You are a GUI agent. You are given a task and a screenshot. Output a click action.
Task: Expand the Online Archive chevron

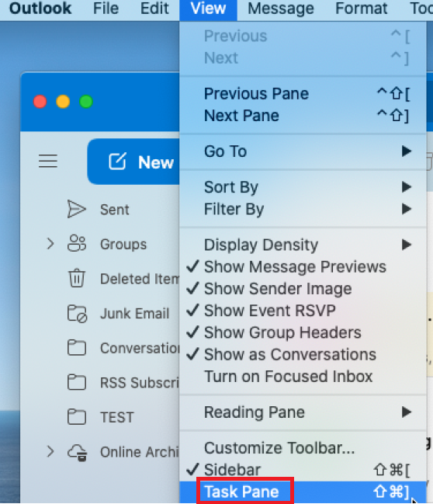(50, 452)
